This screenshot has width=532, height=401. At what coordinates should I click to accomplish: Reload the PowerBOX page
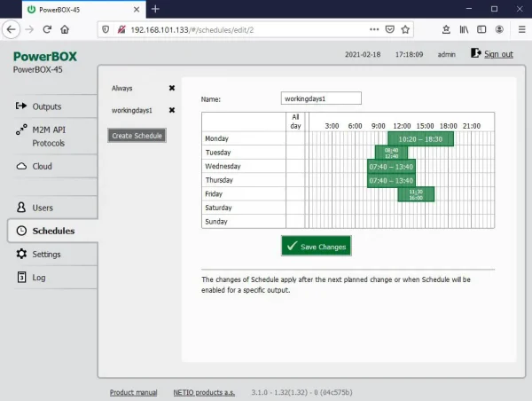point(47,29)
